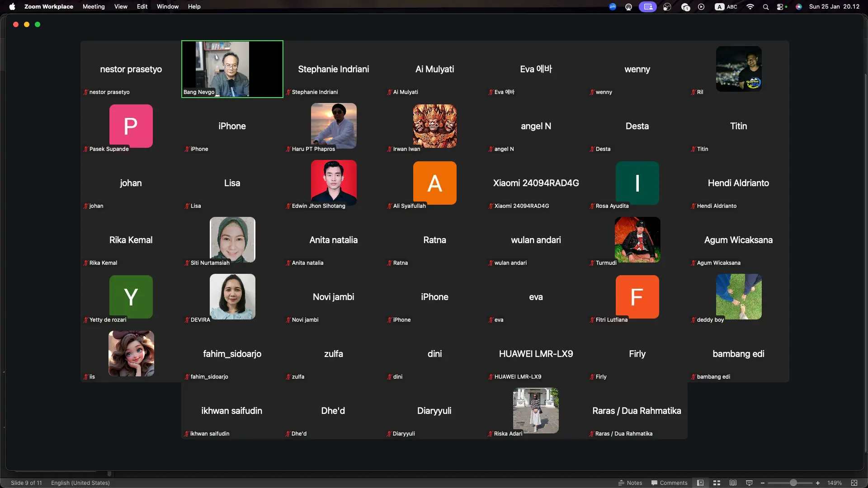Open the screen sharing purple status icon
This screenshot has height=488, width=868.
647,7
